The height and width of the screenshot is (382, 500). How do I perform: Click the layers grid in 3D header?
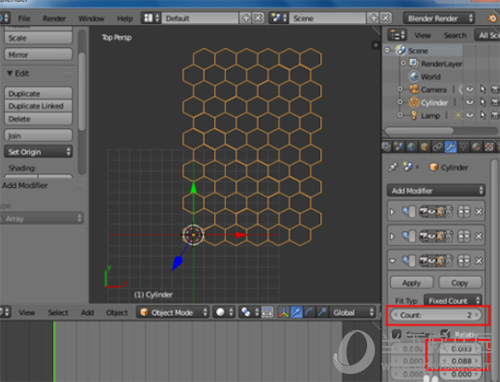pos(267,312)
